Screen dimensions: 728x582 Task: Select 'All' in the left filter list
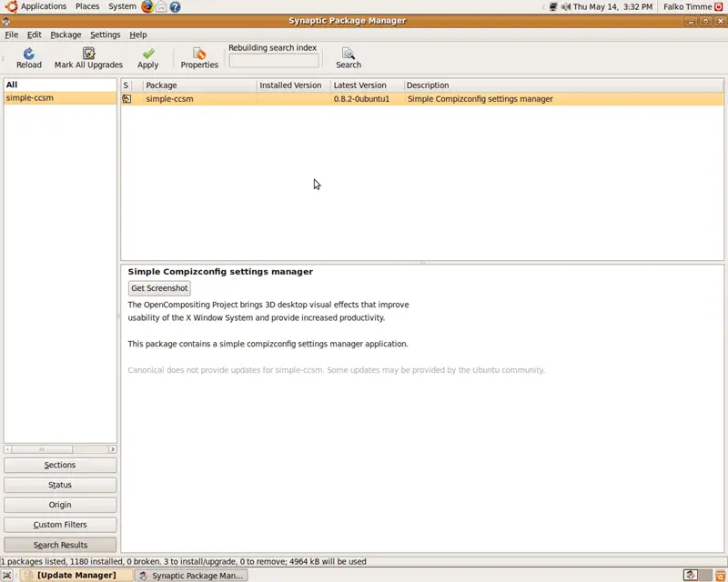[60, 85]
